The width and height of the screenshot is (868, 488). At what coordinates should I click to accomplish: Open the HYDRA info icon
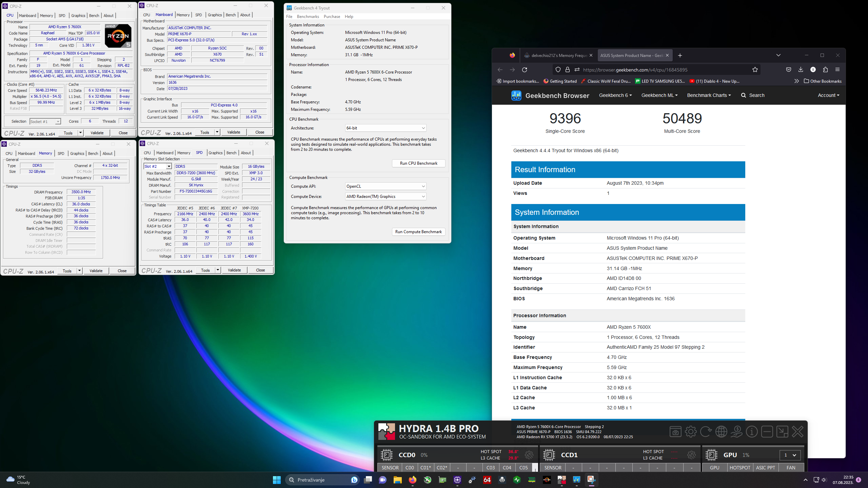point(752,432)
